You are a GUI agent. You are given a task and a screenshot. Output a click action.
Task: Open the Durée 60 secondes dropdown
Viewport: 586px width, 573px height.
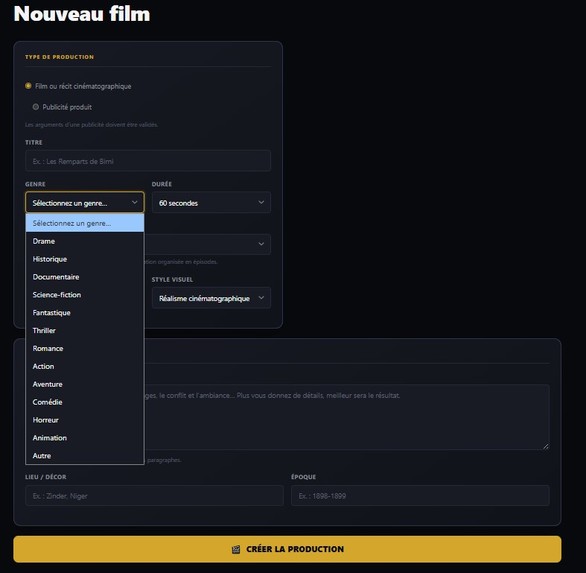pyautogui.click(x=211, y=203)
